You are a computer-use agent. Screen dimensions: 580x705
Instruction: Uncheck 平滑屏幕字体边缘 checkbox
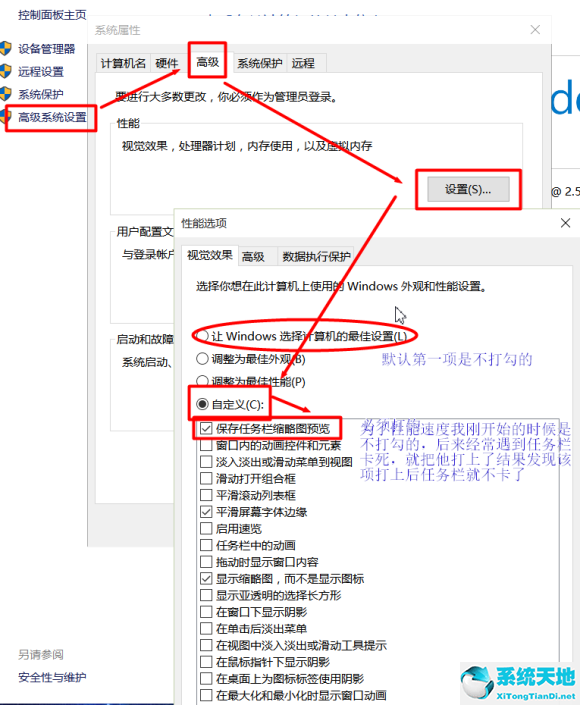[206, 512]
